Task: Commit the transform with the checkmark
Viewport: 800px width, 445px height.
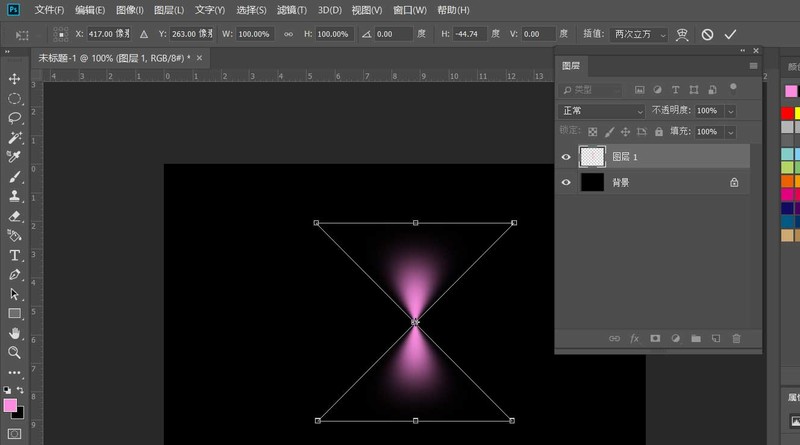Action: click(x=730, y=34)
